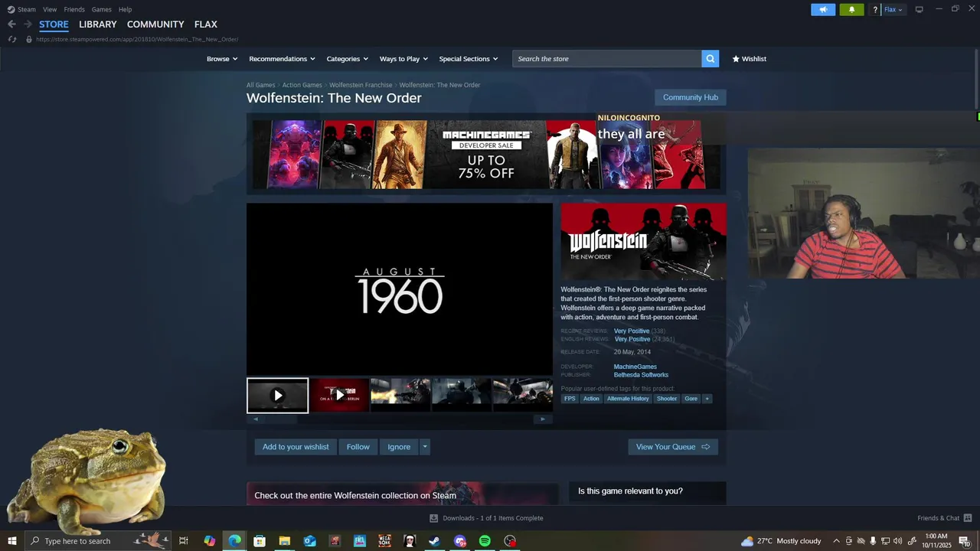Expand the Ignore options arrow
Screen dimensions: 980x551
point(425,447)
